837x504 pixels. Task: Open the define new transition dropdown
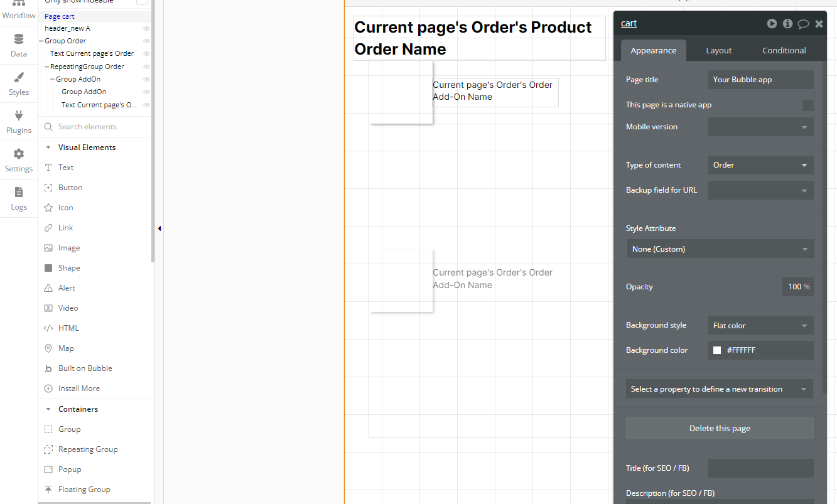click(720, 389)
